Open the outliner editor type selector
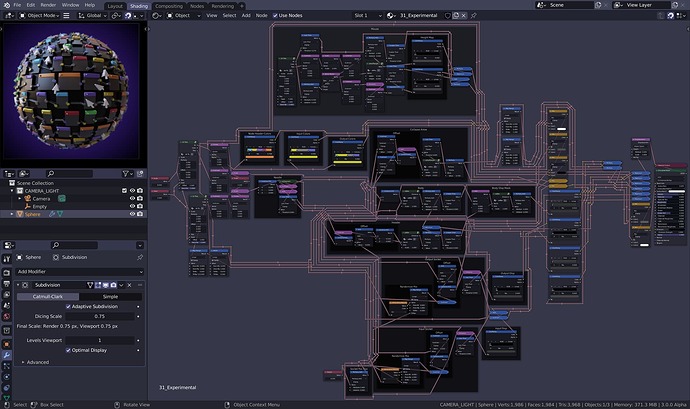The width and height of the screenshot is (690, 409). pyautogui.click(x=9, y=173)
